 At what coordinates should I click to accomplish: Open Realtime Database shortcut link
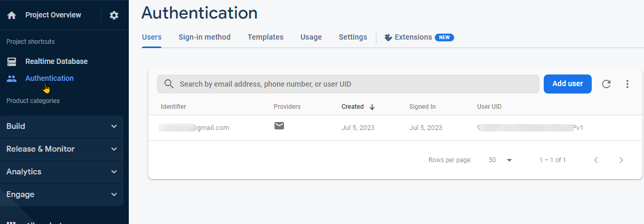point(56,61)
